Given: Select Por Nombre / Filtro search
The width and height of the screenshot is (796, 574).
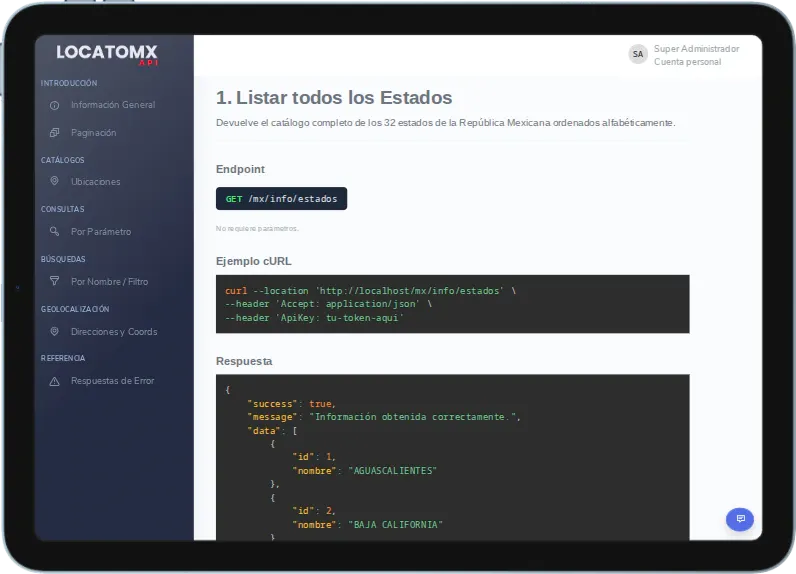Looking at the screenshot, I should tap(110, 281).
